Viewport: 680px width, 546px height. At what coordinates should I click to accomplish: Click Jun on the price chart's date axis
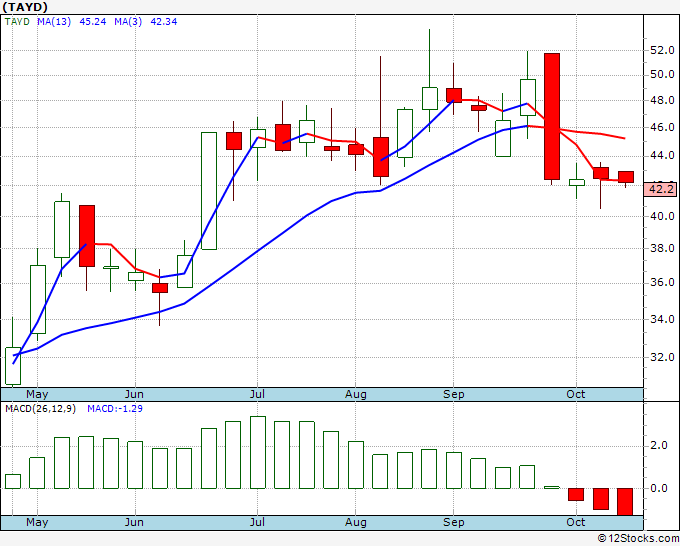click(134, 394)
